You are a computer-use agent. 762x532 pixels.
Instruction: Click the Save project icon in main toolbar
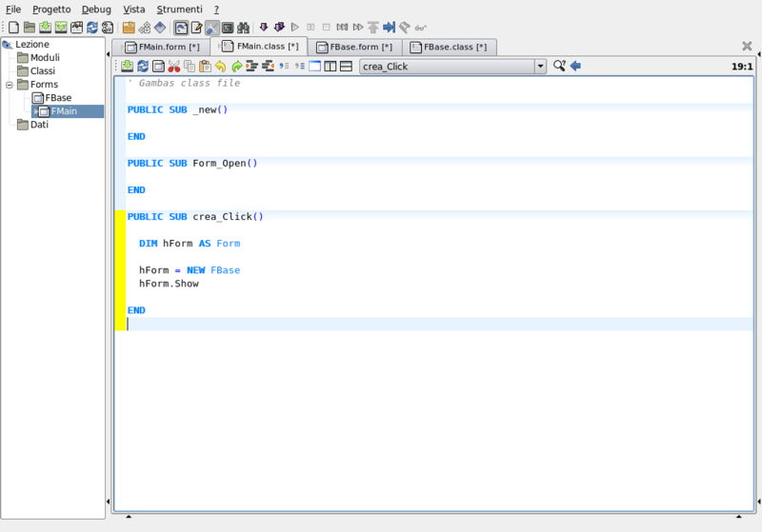(x=45, y=28)
